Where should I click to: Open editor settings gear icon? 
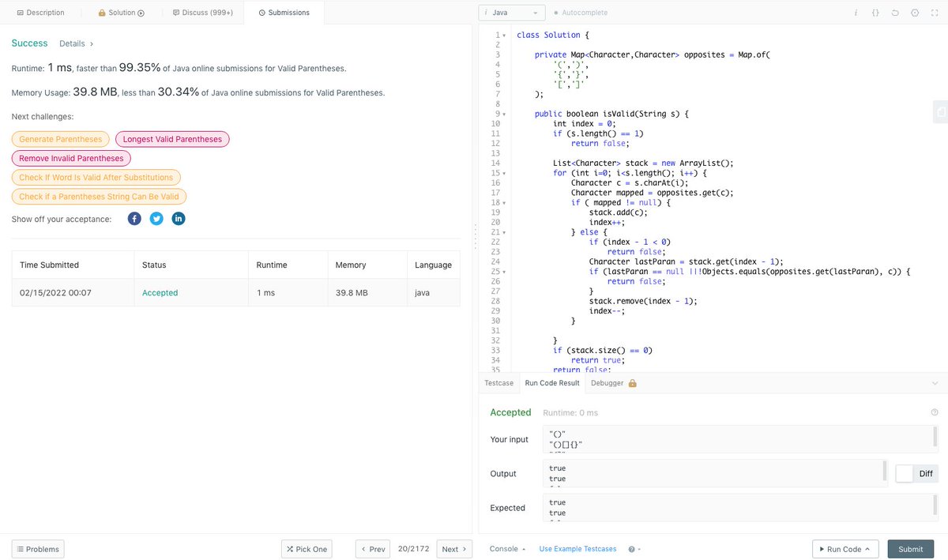(915, 13)
